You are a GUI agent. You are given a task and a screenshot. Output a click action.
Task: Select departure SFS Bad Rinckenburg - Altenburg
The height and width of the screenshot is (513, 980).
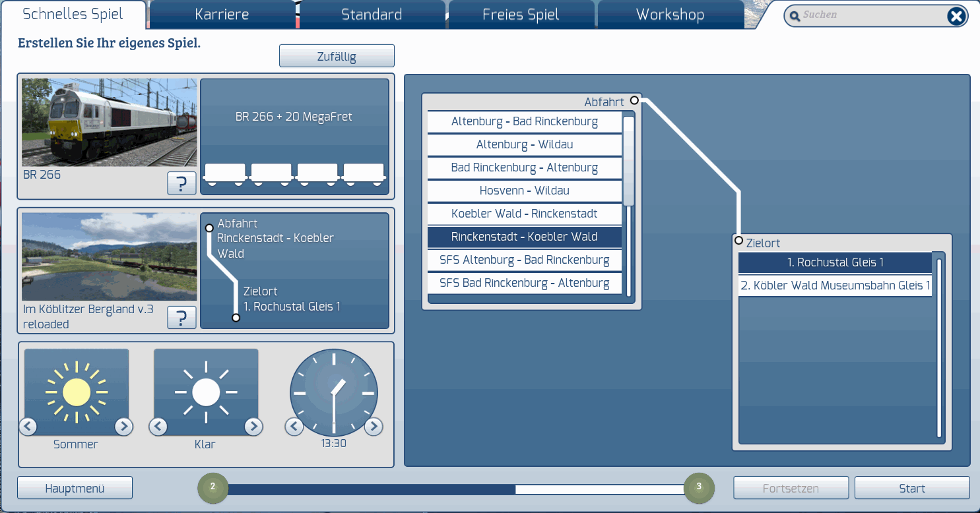point(525,283)
